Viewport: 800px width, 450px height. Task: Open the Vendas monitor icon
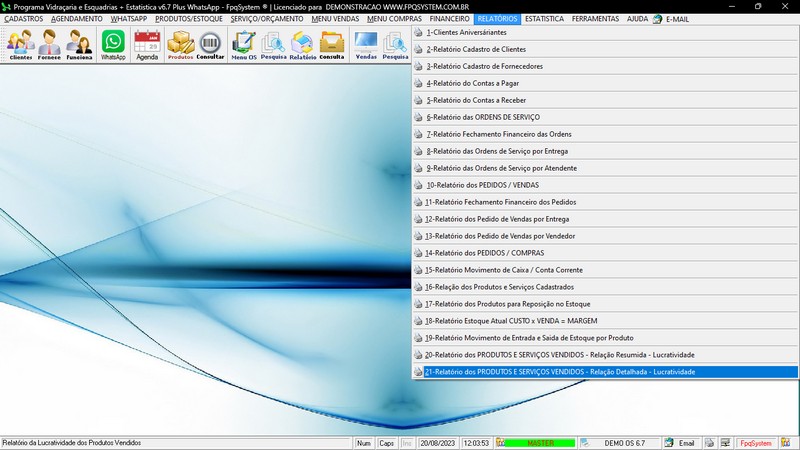point(366,44)
